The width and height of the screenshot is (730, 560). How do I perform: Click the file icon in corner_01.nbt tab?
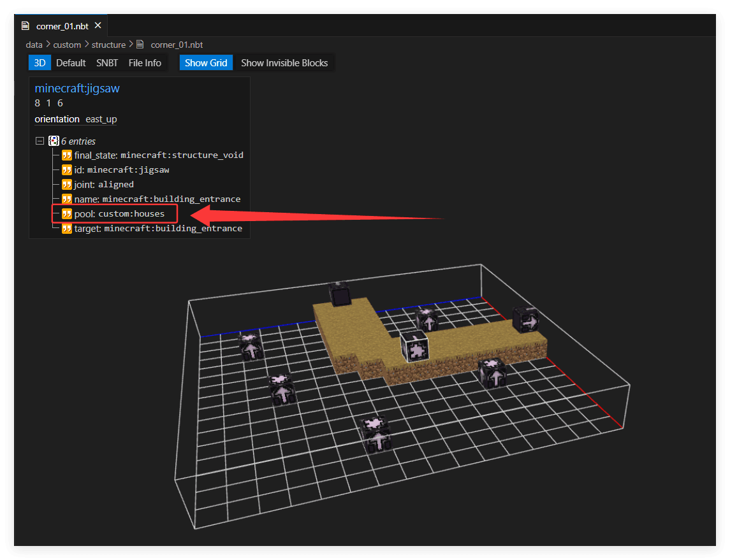25,26
